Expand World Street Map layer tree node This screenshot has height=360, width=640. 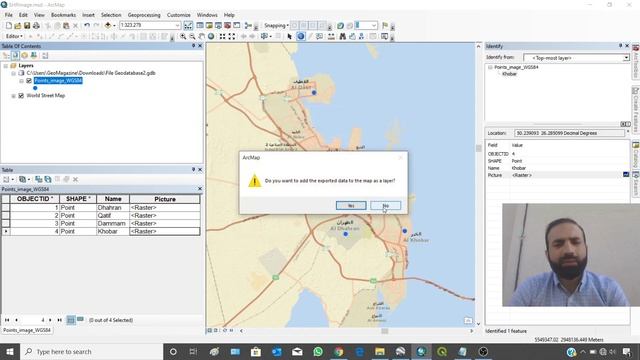click(x=13, y=96)
